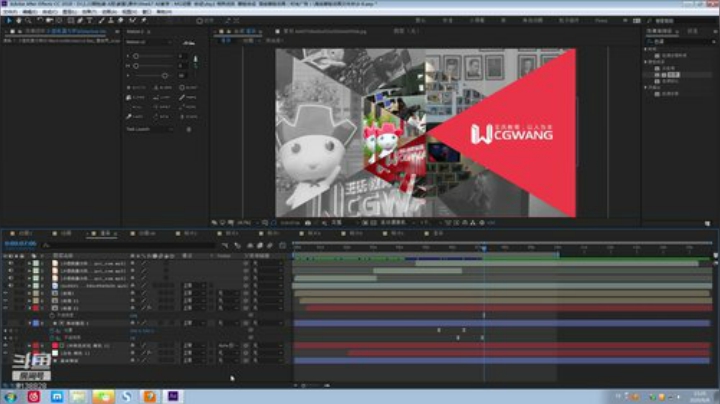Viewport: 720px width, 404px height.
Task: Select the Rotation tool
Action: [x=40, y=21]
